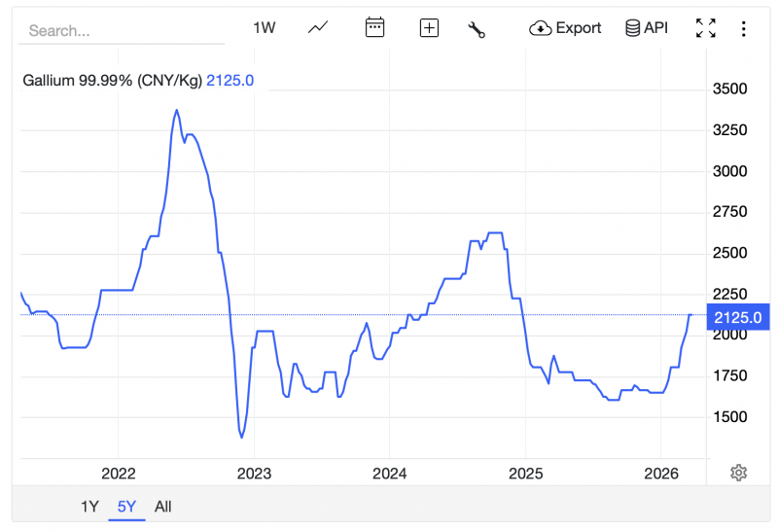Click the cloud download Export icon
This screenshot has height=532, width=778.
(x=540, y=28)
